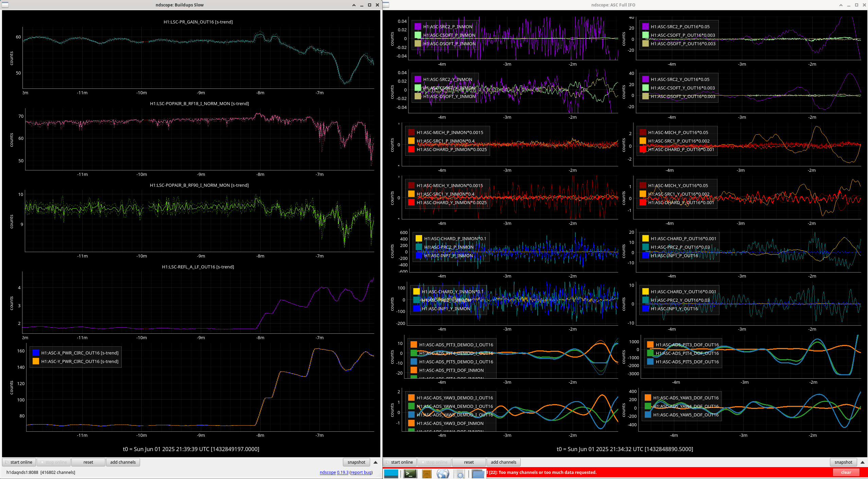The height and width of the screenshot is (479, 868).
Task: Click the blue H1:ASC-INP1_Y_OUT16 legend swatch
Action: coord(645,309)
